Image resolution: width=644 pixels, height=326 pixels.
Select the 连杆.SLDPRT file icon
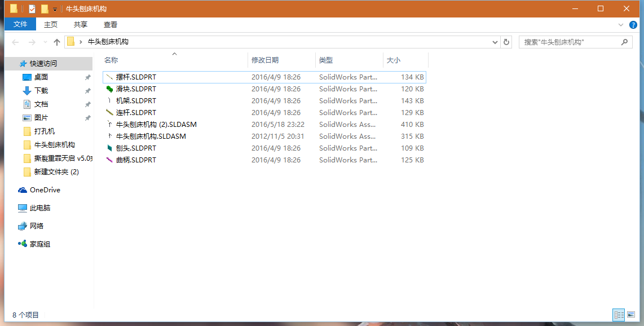pos(109,112)
